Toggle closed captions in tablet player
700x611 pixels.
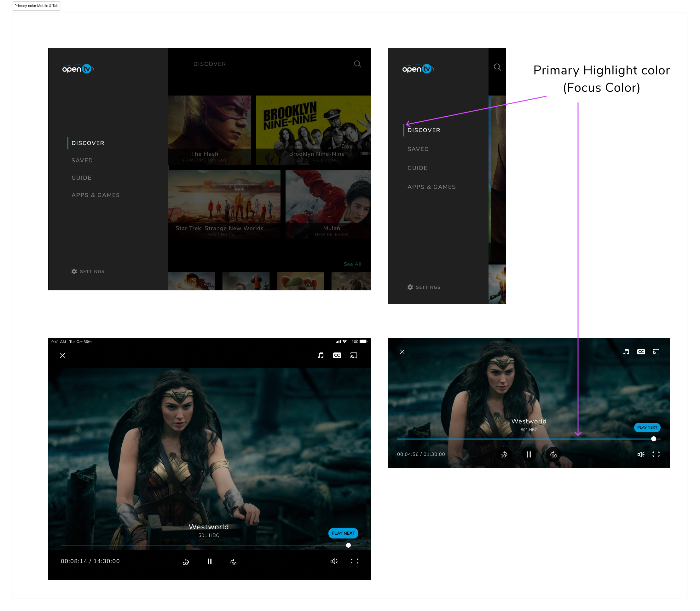[x=337, y=355]
